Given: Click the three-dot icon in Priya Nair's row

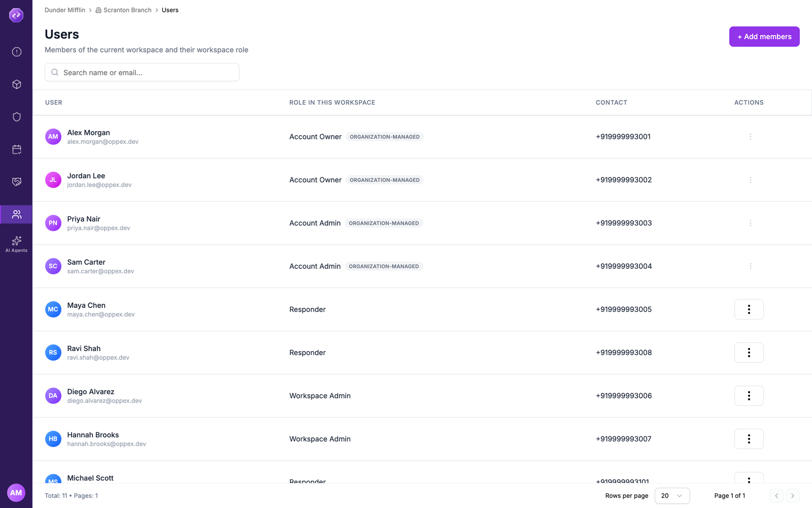Looking at the screenshot, I should tap(751, 223).
